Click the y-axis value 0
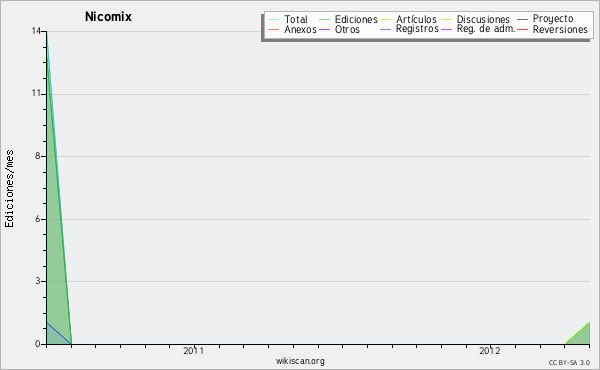 (x=38, y=344)
